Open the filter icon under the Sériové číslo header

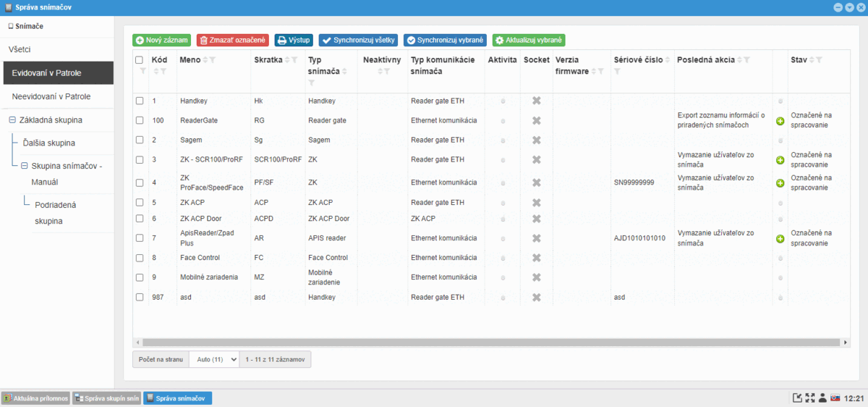(x=617, y=71)
